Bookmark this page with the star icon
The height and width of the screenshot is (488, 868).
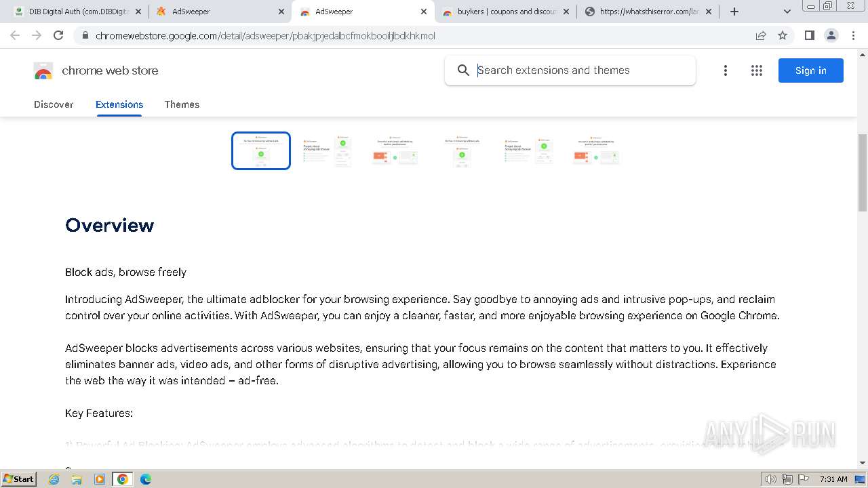coord(783,35)
